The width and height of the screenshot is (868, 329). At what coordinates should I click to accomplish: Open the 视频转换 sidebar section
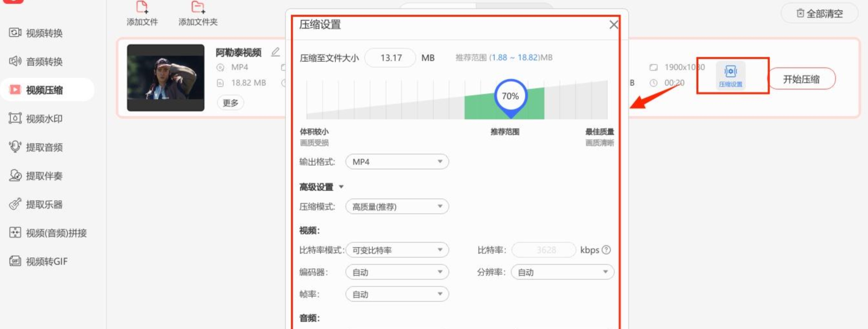(36, 33)
